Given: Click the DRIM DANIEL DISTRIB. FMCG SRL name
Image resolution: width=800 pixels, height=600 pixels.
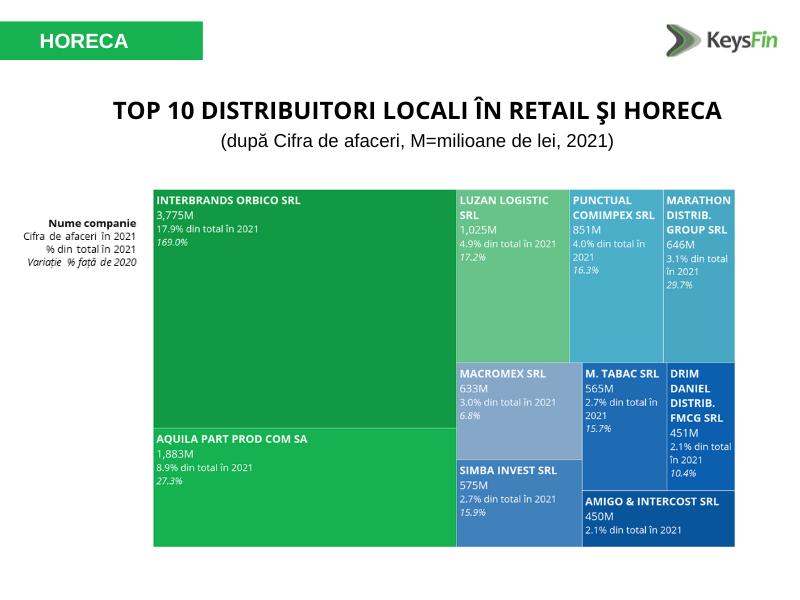Looking at the screenshot, I should point(696,395).
